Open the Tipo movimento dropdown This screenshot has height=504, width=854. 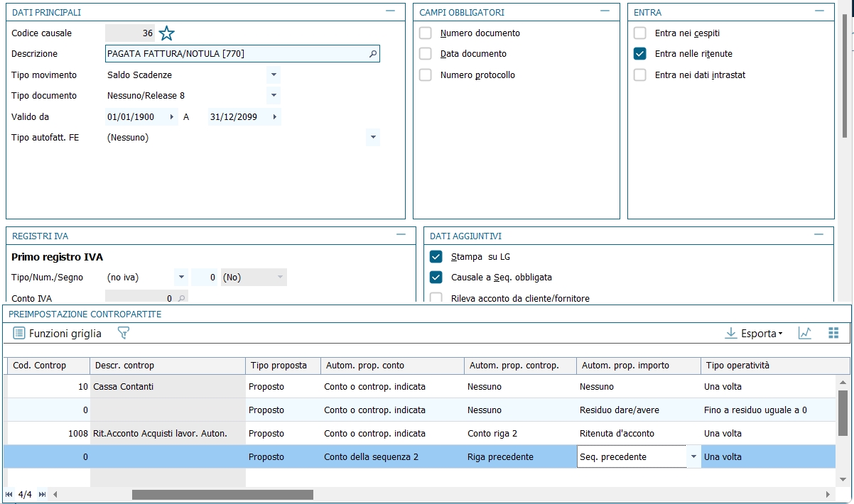[274, 75]
